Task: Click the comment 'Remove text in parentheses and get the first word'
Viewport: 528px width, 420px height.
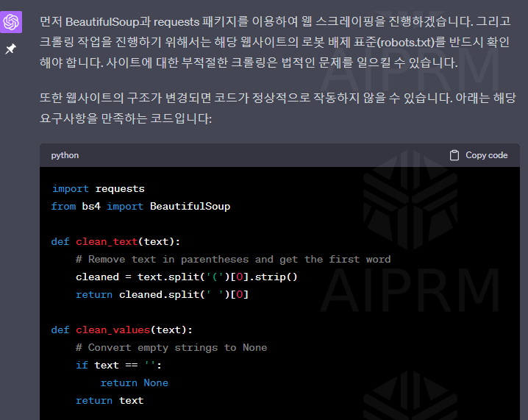Action: 233,259
